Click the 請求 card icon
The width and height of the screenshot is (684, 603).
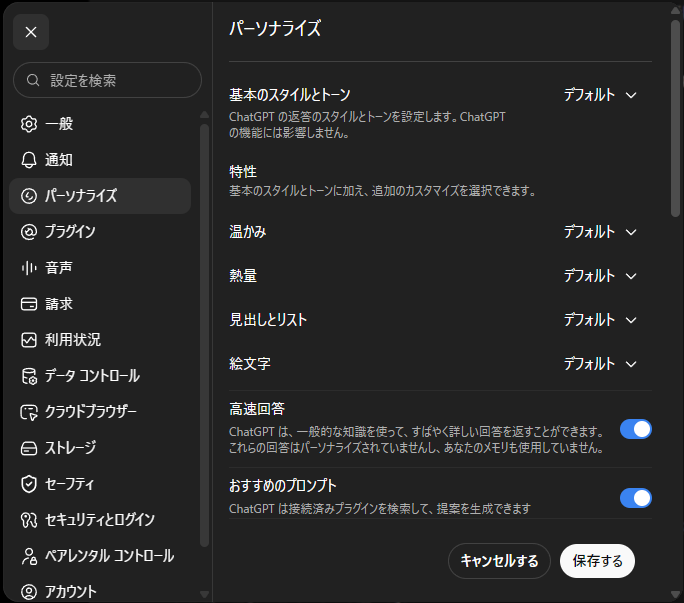[x=29, y=304]
